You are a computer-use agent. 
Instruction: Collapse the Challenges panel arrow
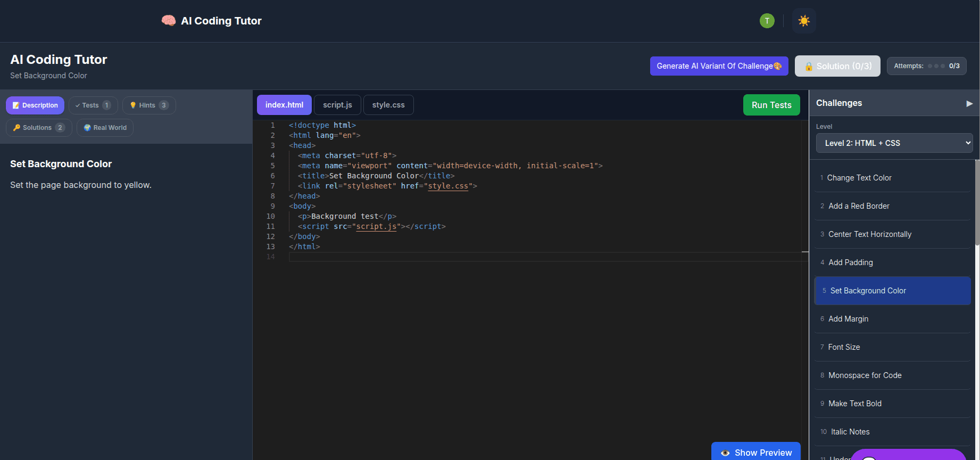pos(969,103)
